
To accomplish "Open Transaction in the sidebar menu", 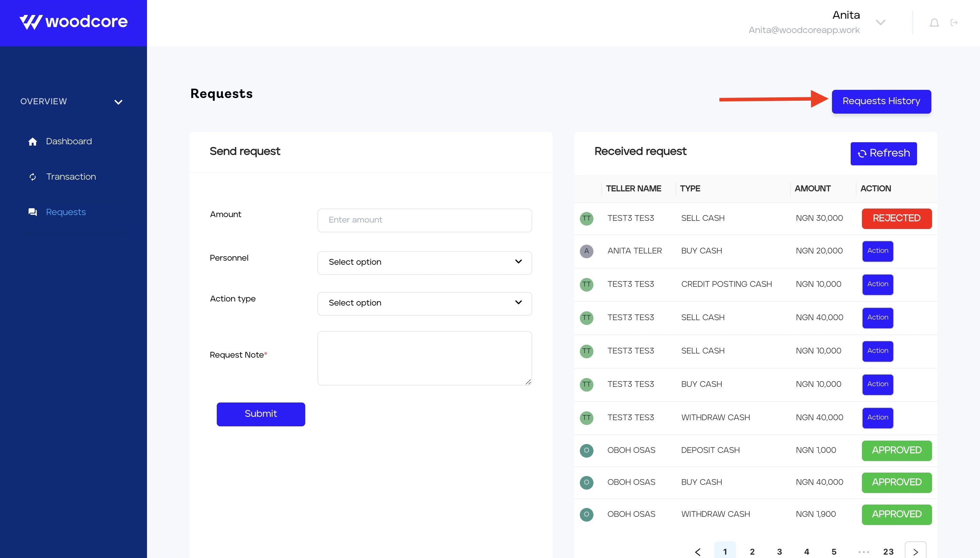I will (x=71, y=177).
